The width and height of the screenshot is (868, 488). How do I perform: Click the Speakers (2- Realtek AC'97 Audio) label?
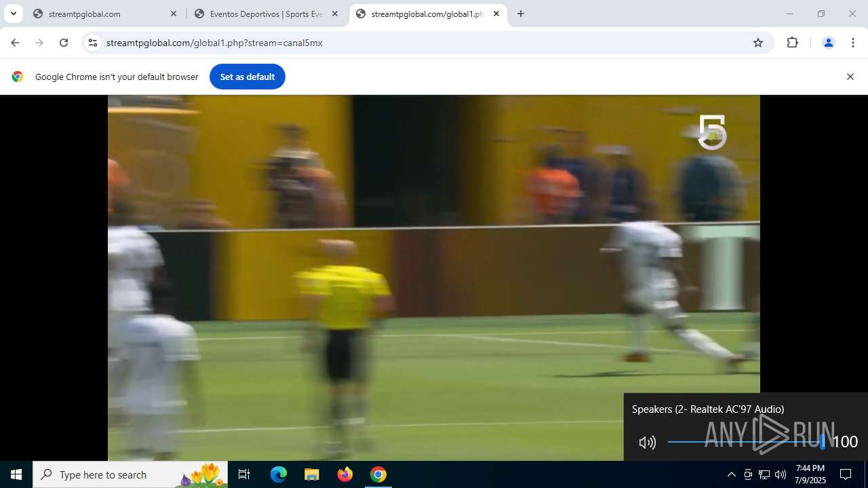click(x=708, y=409)
